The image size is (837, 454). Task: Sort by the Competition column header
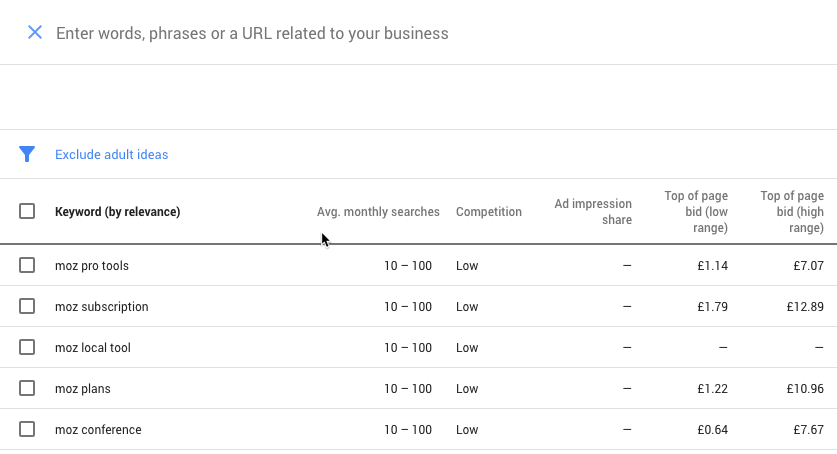coord(488,212)
